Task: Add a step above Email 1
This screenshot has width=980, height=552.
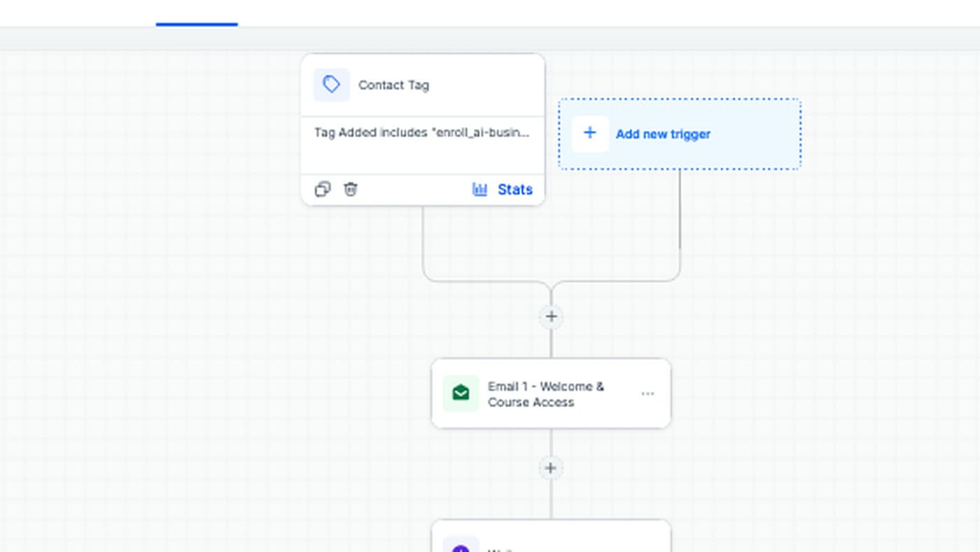Action: pos(551,317)
